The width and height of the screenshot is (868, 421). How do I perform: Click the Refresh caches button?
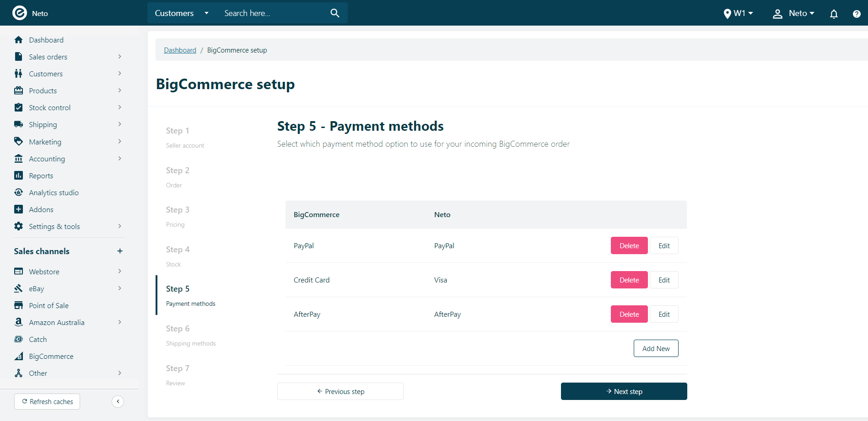(47, 401)
